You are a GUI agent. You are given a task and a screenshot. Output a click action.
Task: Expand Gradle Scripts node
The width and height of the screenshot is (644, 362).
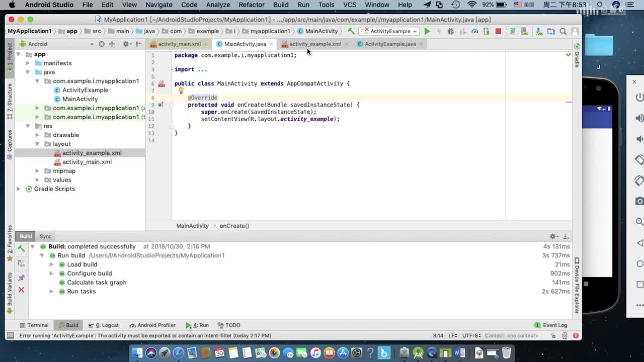[x=19, y=189]
